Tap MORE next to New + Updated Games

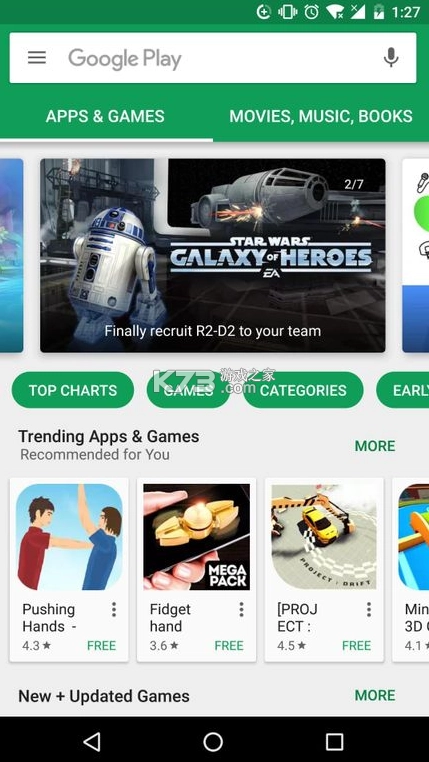click(x=375, y=695)
